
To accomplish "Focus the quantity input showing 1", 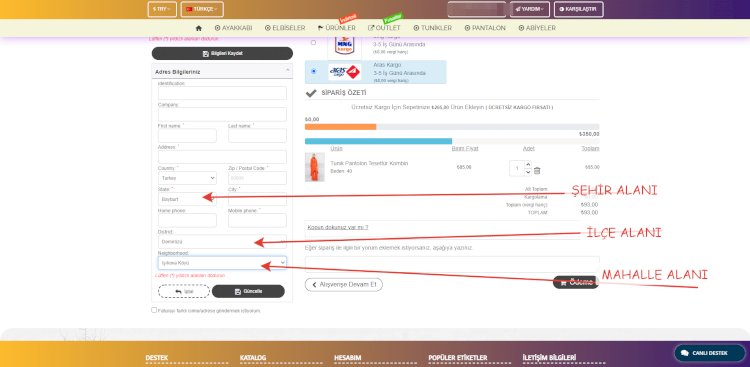I will (x=517, y=168).
